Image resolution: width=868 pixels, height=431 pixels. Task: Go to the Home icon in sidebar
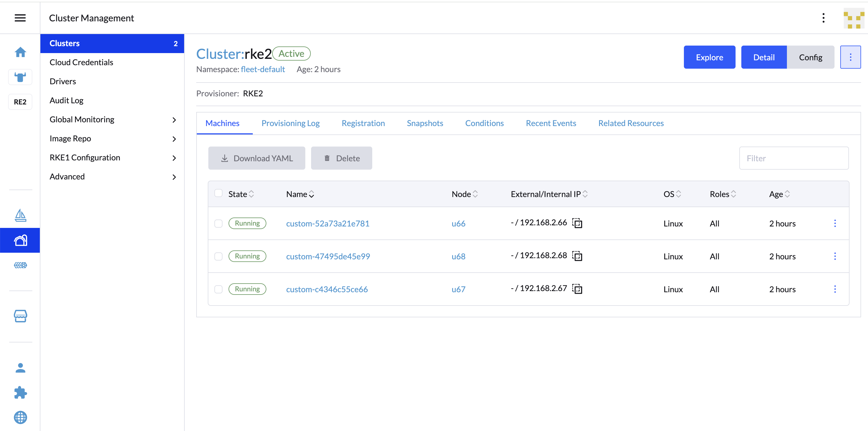click(x=20, y=52)
